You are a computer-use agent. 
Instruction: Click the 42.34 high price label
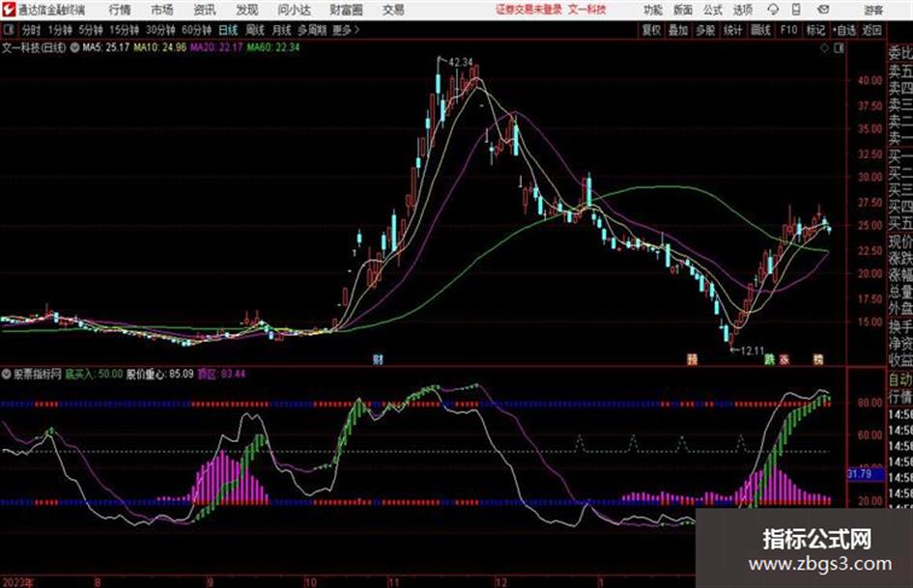coord(461,63)
